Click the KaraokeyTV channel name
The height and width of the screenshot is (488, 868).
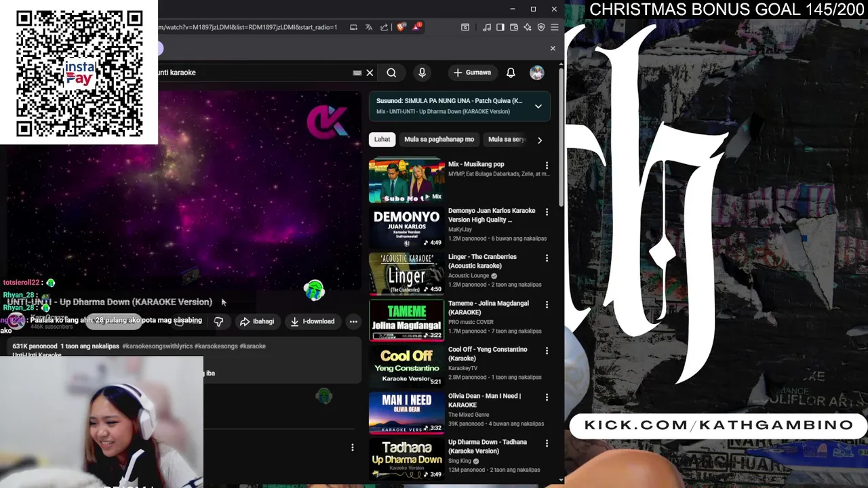(462, 368)
